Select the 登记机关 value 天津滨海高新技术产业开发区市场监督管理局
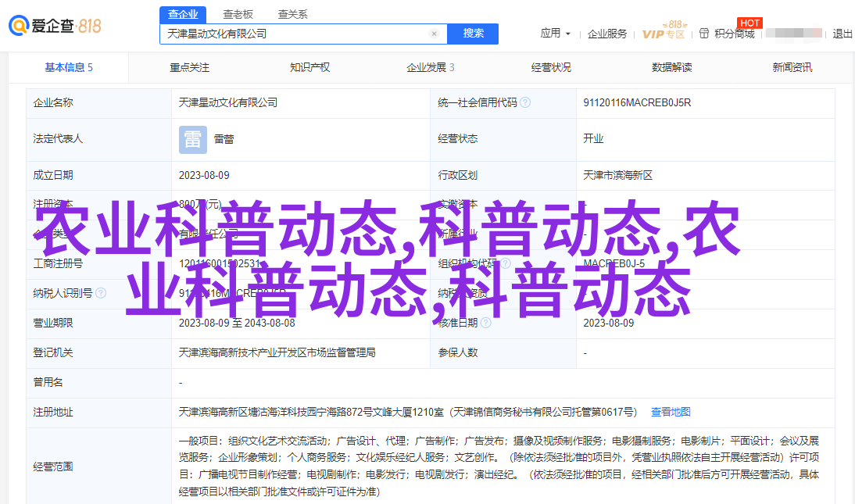This screenshot has width=855, height=504. (277, 352)
